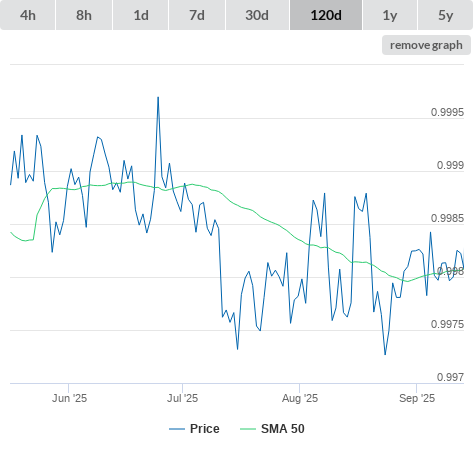
Task: Click the 0.997 y-axis label
Action: [450, 377]
